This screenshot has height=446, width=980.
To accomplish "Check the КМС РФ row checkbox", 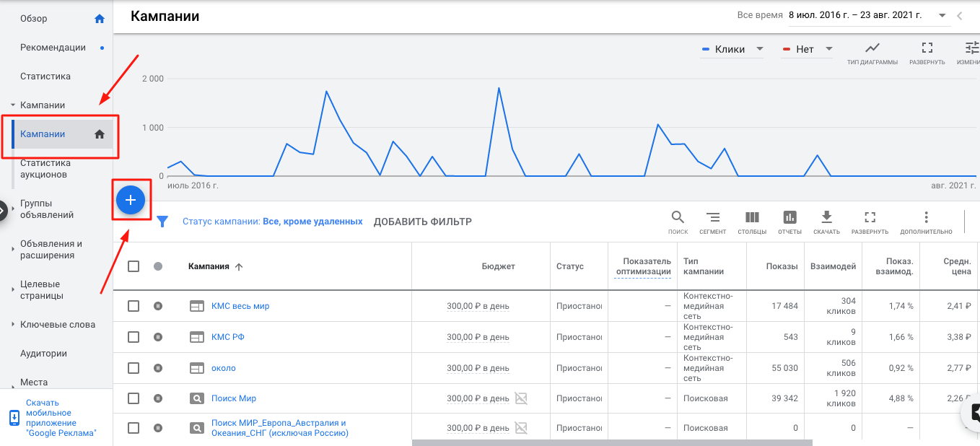I will pos(134,337).
